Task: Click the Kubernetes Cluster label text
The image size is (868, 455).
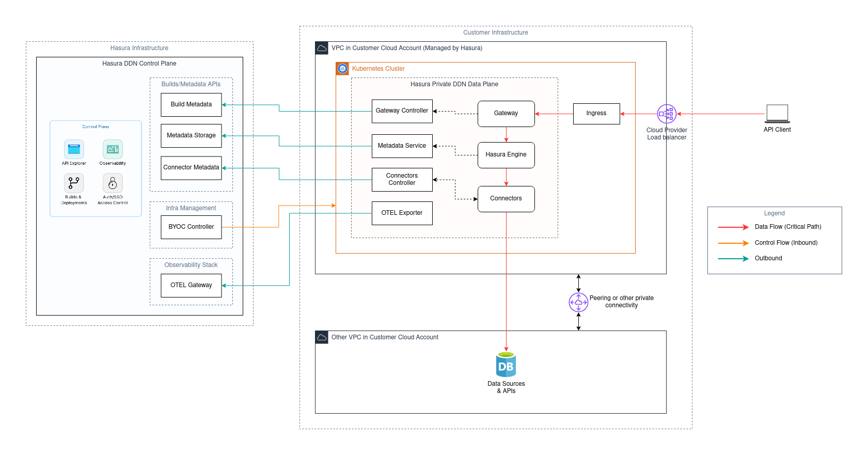Action: point(378,69)
